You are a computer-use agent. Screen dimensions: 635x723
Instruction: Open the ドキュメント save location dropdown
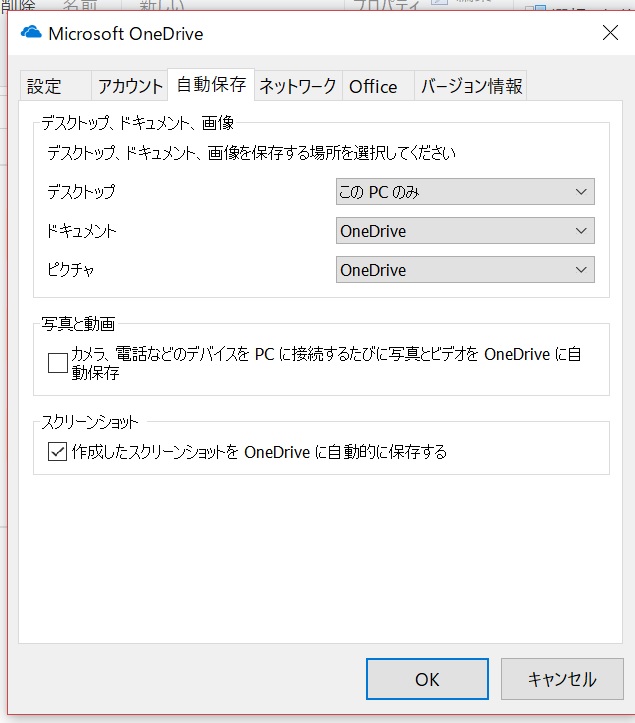(x=465, y=231)
